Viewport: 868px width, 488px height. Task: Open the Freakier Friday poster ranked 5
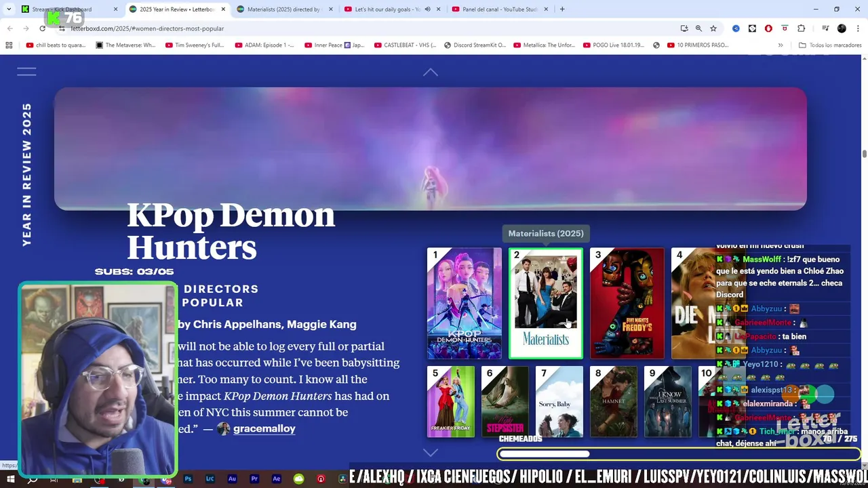tap(451, 402)
